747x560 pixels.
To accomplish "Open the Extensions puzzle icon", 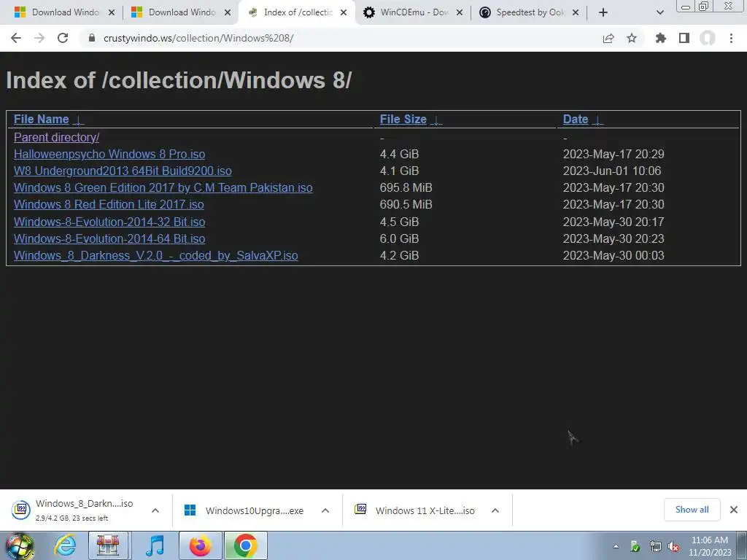I will coord(661,38).
